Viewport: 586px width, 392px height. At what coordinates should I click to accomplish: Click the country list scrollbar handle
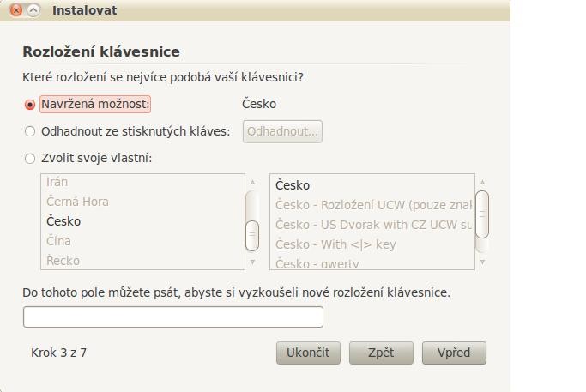[252, 236]
